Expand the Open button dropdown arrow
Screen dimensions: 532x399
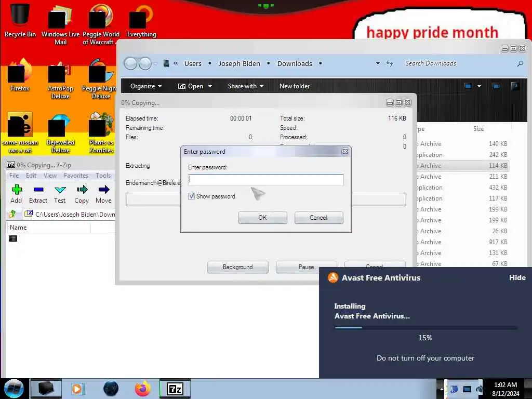click(210, 86)
